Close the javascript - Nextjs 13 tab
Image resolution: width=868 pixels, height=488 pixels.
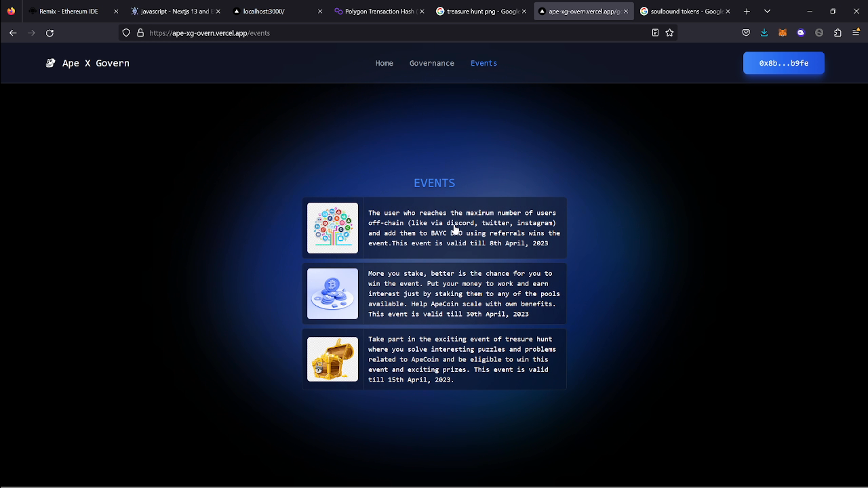point(218,12)
